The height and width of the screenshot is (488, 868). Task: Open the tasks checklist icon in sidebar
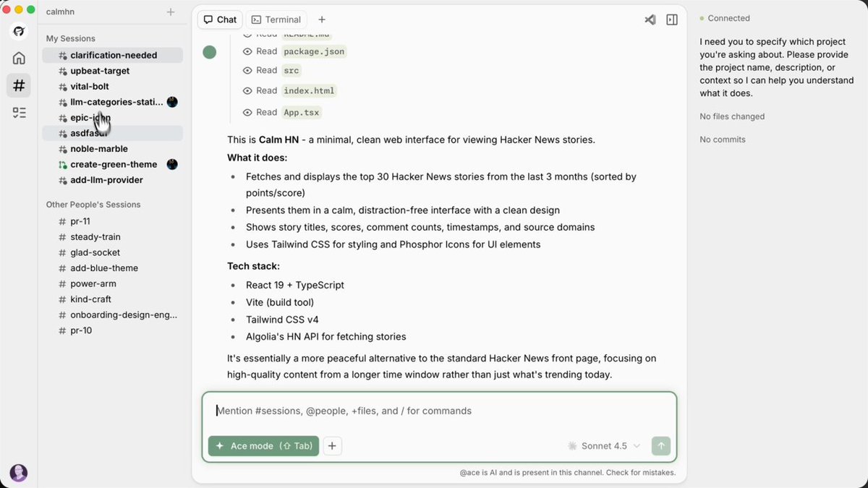(x=19, y=112)
